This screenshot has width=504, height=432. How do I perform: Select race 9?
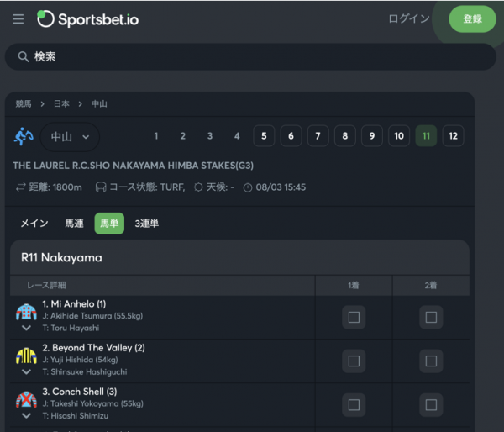372,136
